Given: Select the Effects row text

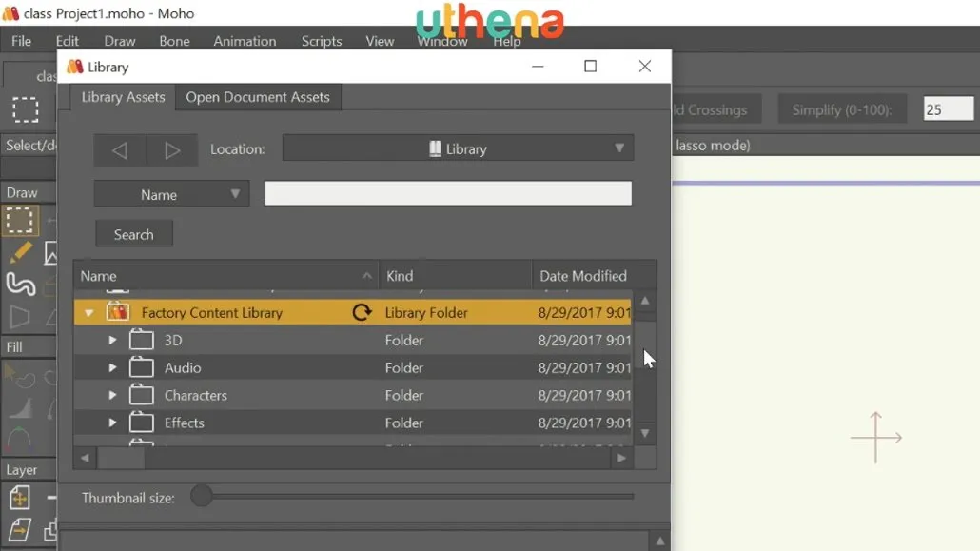Looking at the screenshot, I should pos(185,423).
